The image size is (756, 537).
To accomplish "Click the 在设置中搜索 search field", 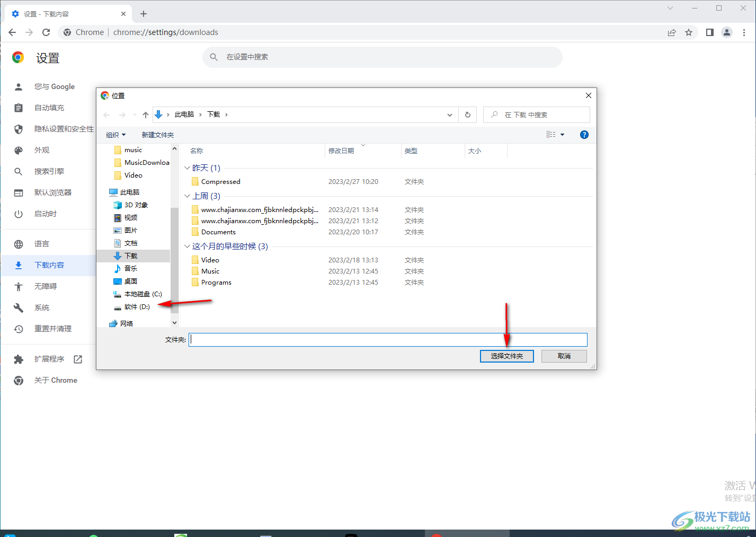I will (x=383, y=57).
